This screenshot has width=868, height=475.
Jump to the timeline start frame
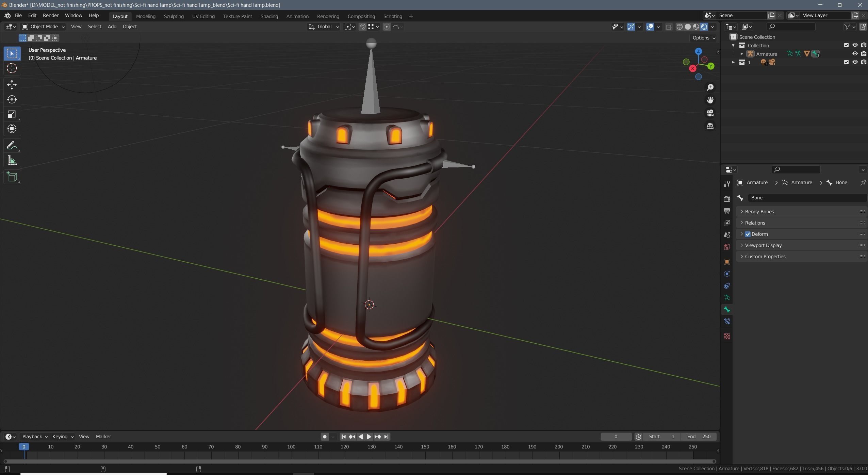[343, 437]
